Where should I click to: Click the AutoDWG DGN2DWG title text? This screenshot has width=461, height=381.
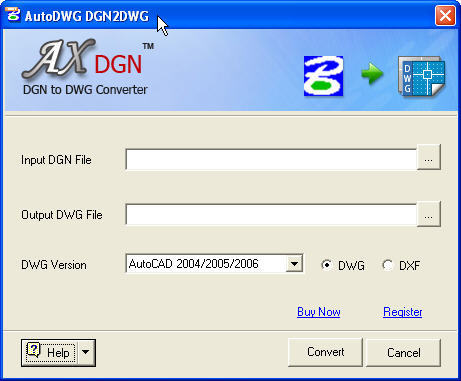[87, 16]
